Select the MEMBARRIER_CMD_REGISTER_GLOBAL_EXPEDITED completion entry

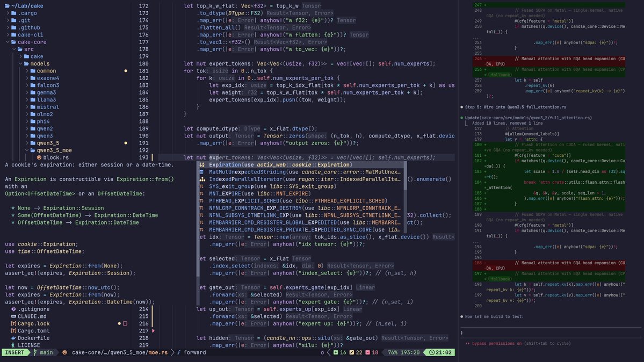click(x=301, y=222)
